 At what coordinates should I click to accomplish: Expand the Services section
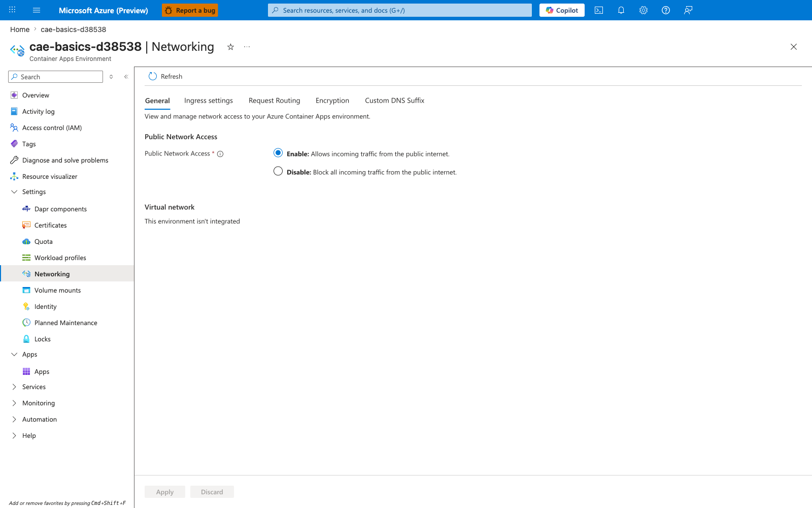[x=14, y=387]
